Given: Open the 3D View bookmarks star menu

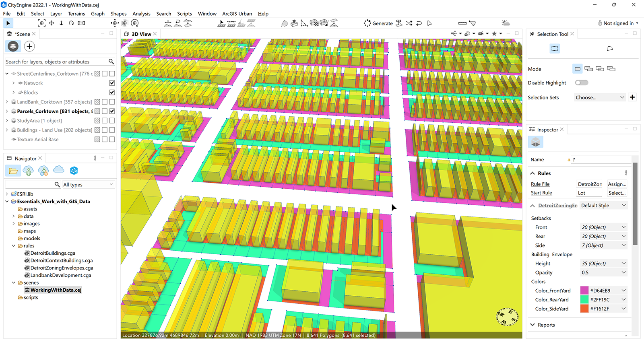Looking at the screenshot, I should [496, 34].
